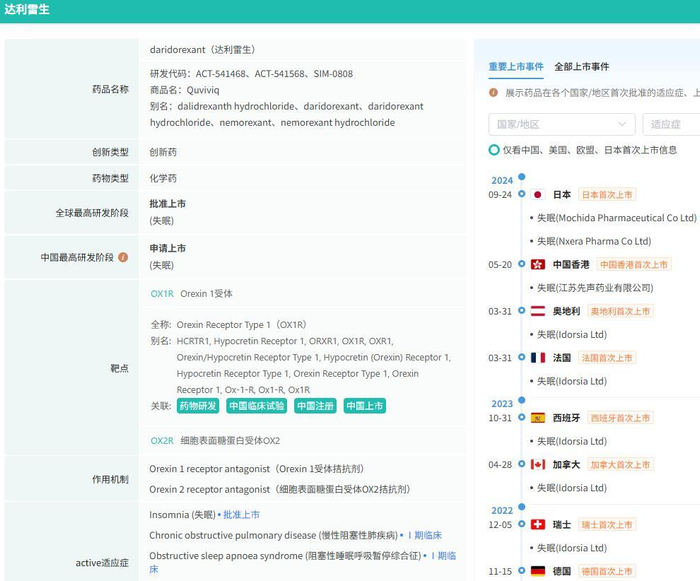700x581 pixels.
Task: Click the orange info icon before 展示药品
Action: tap(493, 92)
